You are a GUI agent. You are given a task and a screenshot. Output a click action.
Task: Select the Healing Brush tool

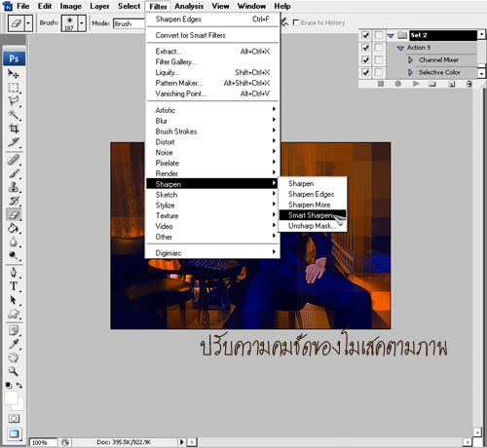pyautogui.click(x=14, y=160)
